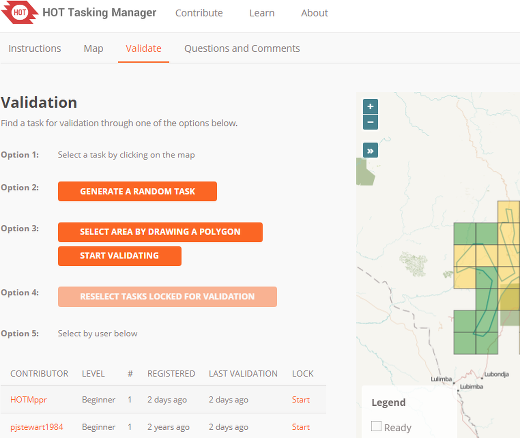Open Questions and Comments tab
Image resolution: width=520 pixels, height=438 pixels.
click(242, 49)
